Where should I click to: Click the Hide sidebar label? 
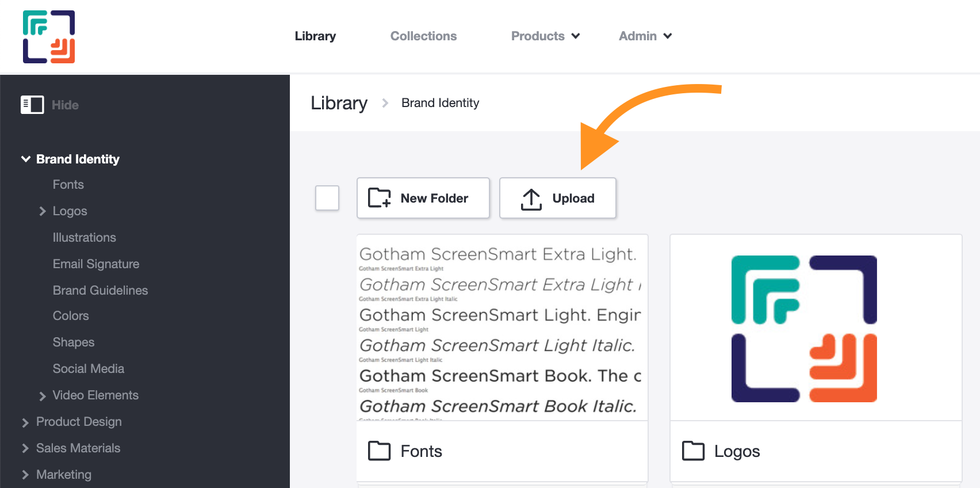tap(65, 105)
